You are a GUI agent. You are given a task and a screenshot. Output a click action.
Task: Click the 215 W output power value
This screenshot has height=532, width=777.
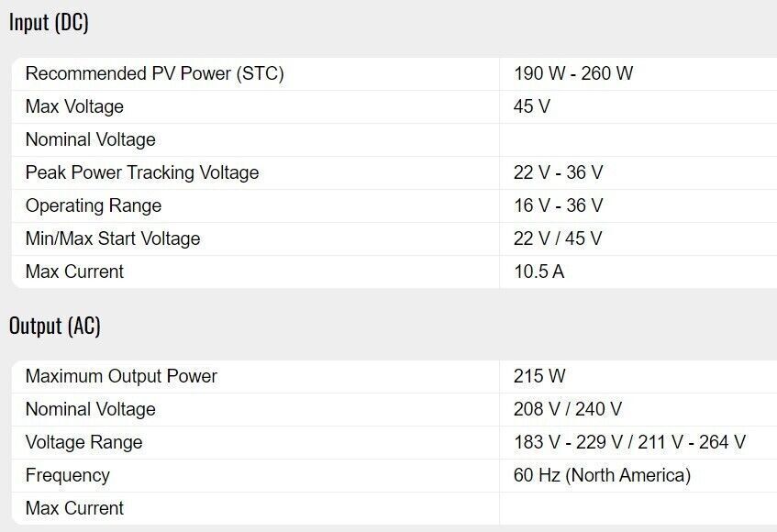click(539, 377)
